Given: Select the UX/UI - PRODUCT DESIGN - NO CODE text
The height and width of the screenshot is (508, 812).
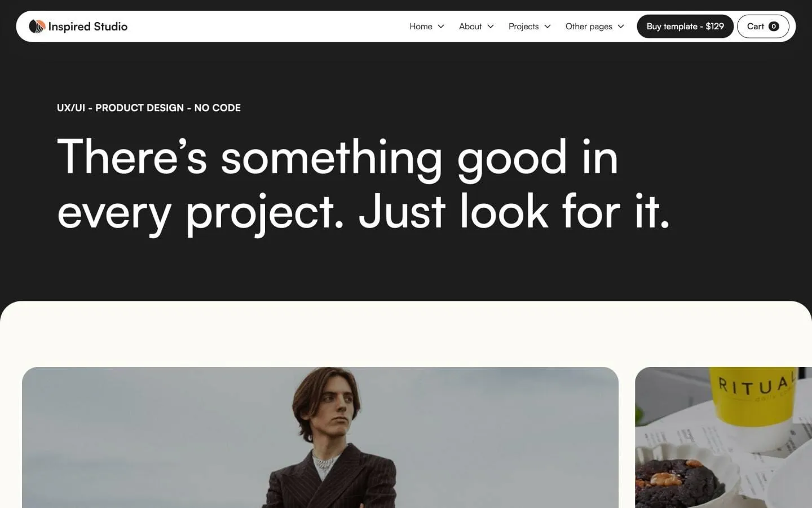Looking at the screenshot, I should point(149,108).
